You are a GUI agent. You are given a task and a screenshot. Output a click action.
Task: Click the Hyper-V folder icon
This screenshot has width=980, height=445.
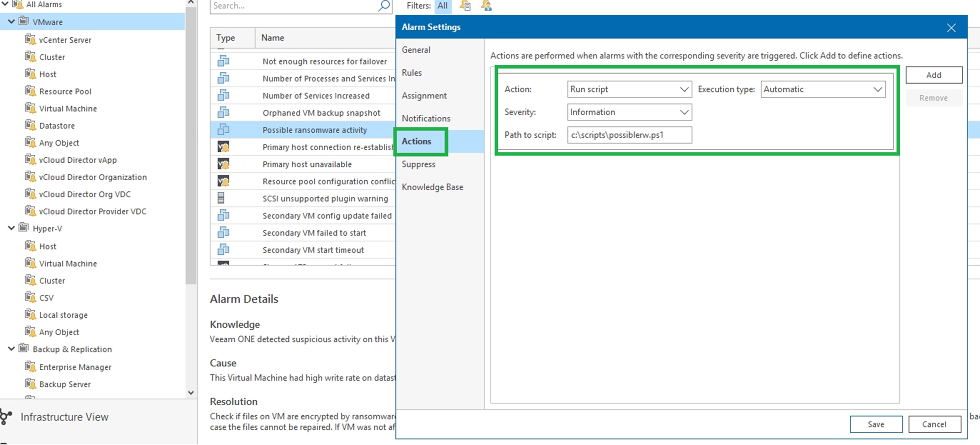[x=23, y=228]
